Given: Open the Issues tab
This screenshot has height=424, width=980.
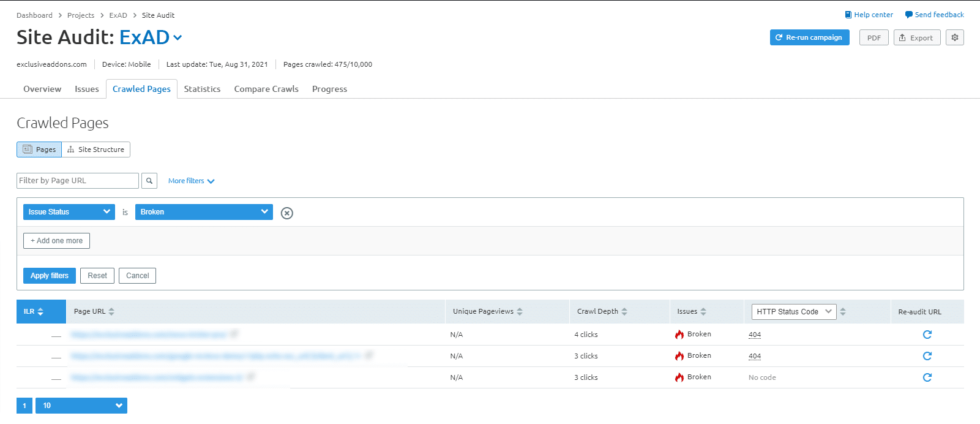Looking at the screenshot, I should click(x=87, y=89).
